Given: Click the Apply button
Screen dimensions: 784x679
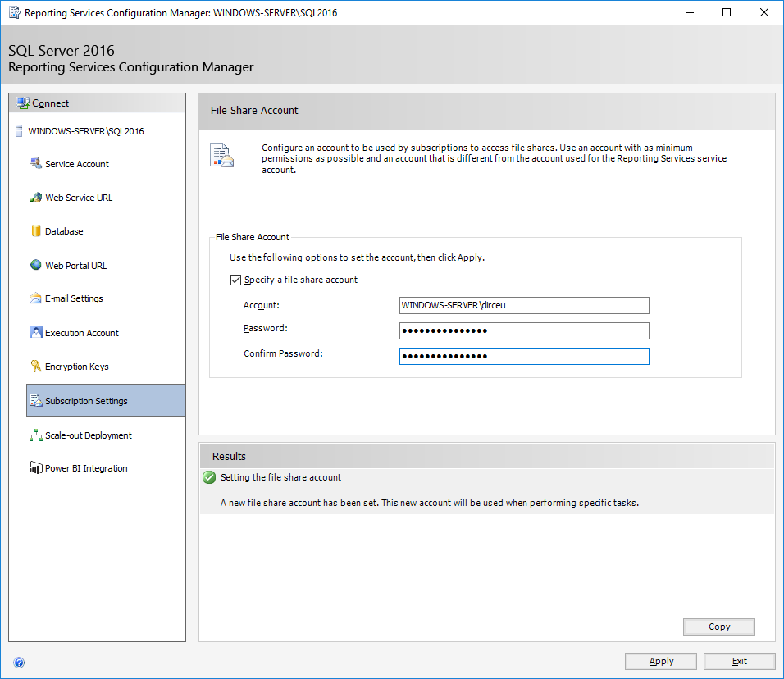Looking at the screenshot, I should 660,662.
